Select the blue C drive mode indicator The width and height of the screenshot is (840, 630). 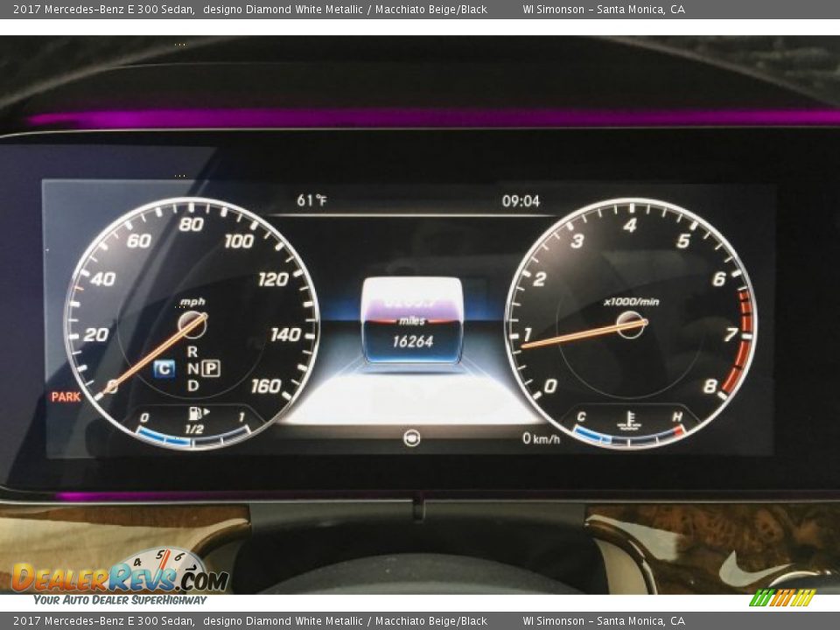(x=164, y=369)
